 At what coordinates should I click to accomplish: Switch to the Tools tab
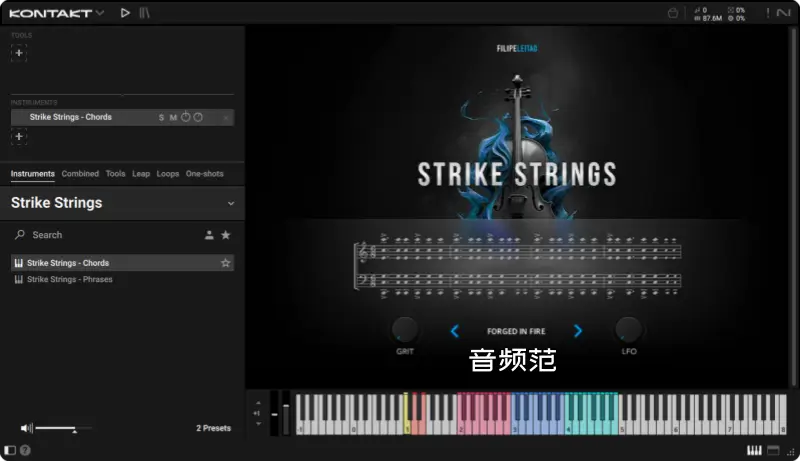[x=115, y=174]
